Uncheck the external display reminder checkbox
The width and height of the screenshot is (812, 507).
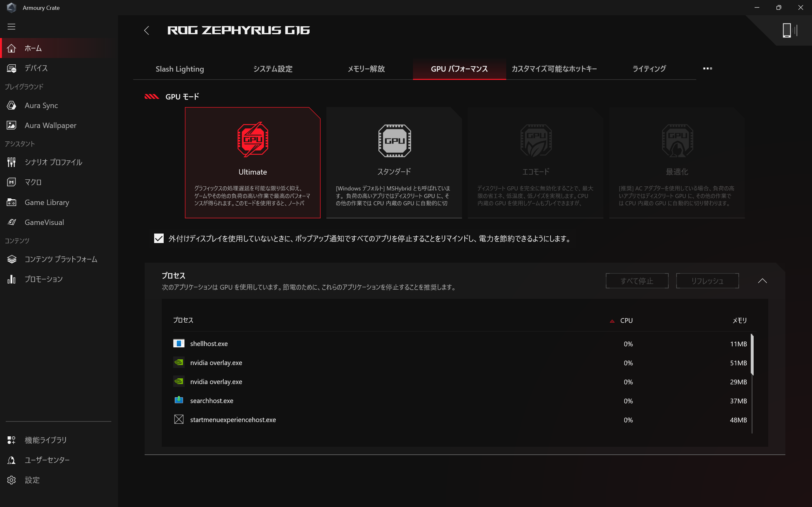(x=159, y=238)
